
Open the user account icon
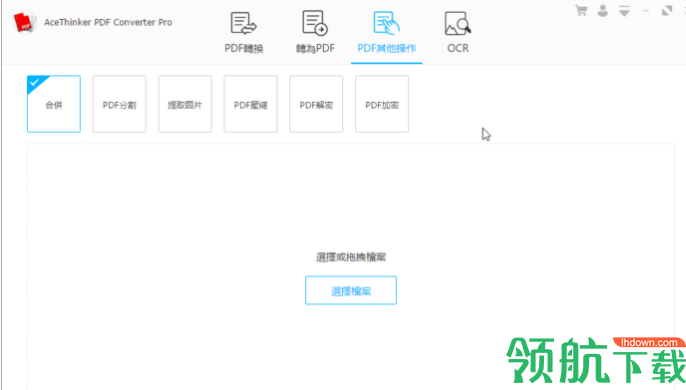click(x=603, y=11)
